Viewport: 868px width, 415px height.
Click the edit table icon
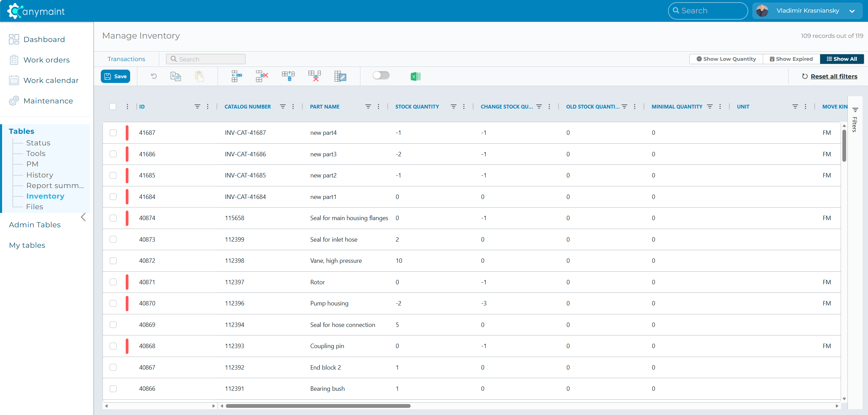340,76
